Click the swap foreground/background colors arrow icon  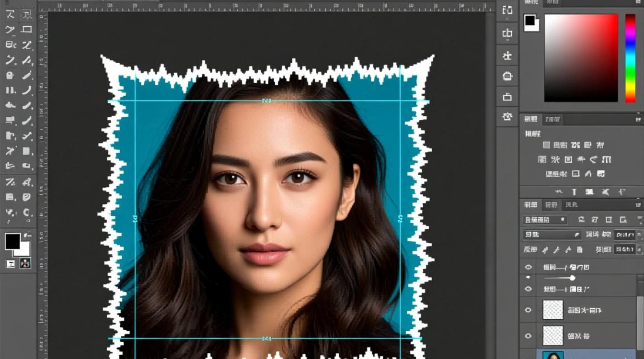[27, 235]
